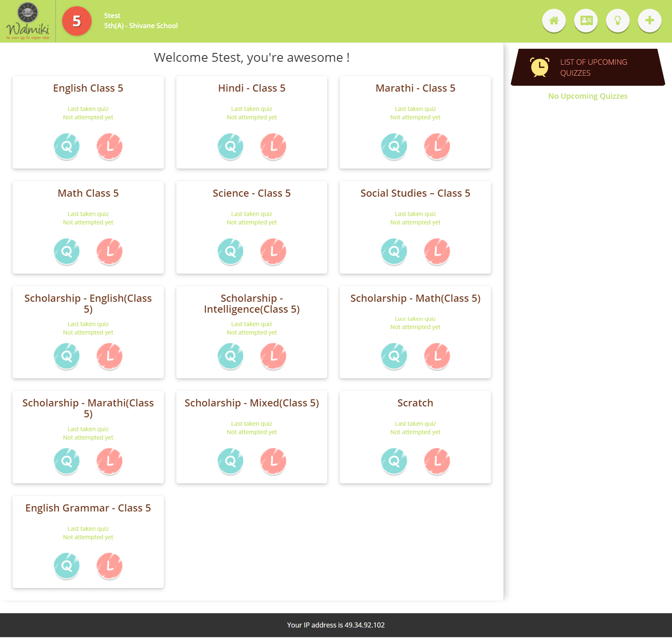Open lesson L for Math Class 5
672x638 pixels.
pos(110,251)
